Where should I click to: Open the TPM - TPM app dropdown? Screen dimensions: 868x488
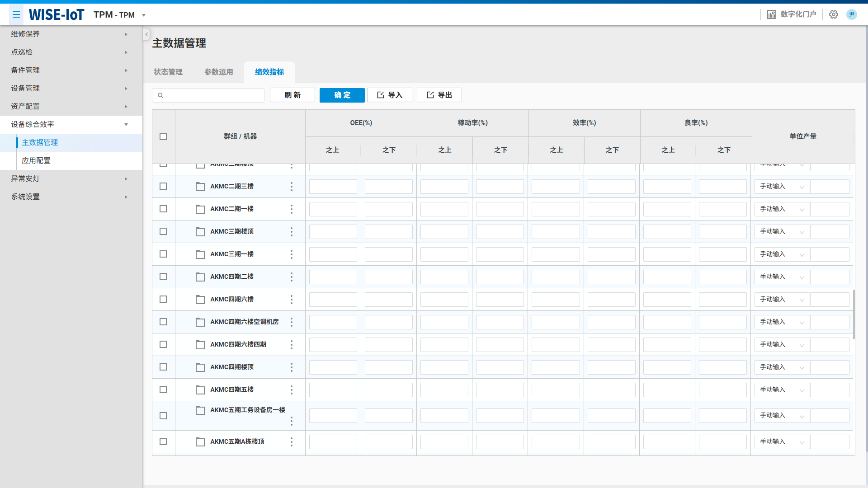tap(144, 15)
